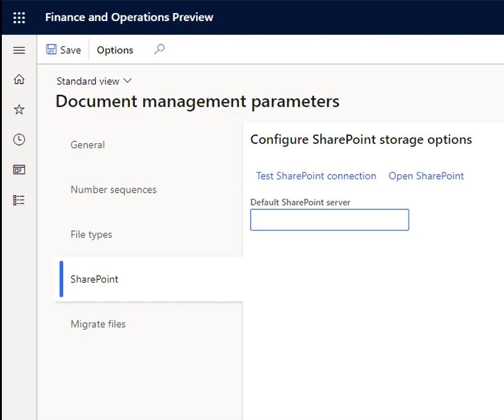Go to the Migrate files tab
This screenshot has width=504, height=420.
tap(98, 324)
